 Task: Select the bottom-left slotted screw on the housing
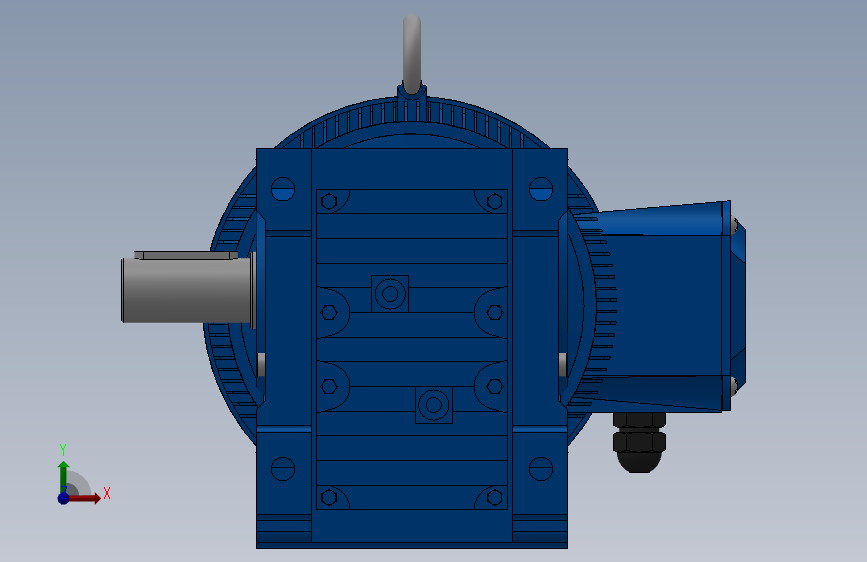[x=283, y=469]
